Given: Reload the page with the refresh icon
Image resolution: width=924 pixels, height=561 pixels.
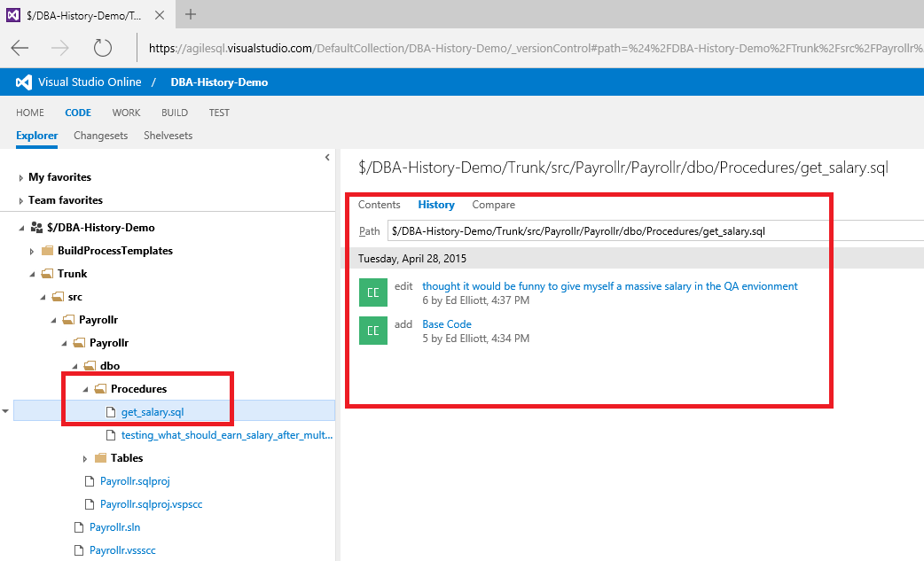Looking at the screenshot, I should pos(103,48).
